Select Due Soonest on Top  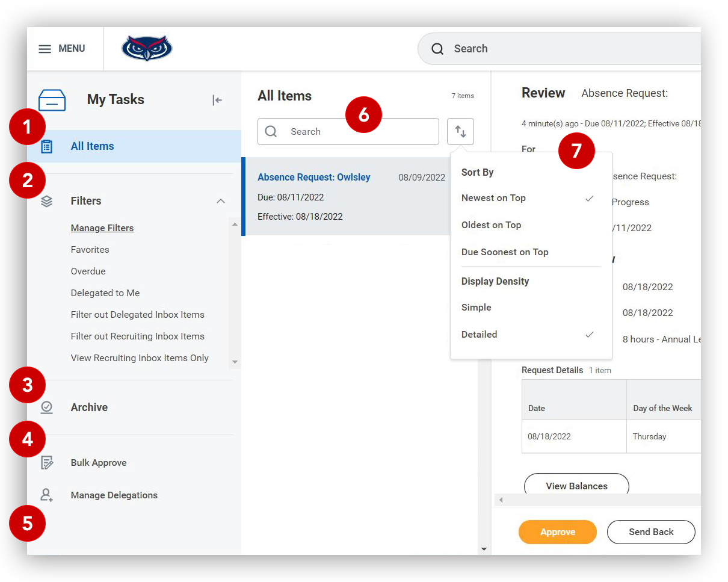505,252
